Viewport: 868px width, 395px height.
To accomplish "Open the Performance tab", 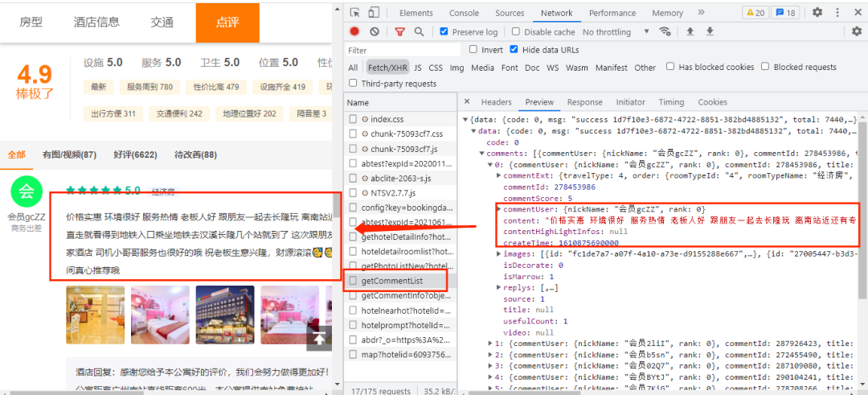I will [x=612, y=13].
